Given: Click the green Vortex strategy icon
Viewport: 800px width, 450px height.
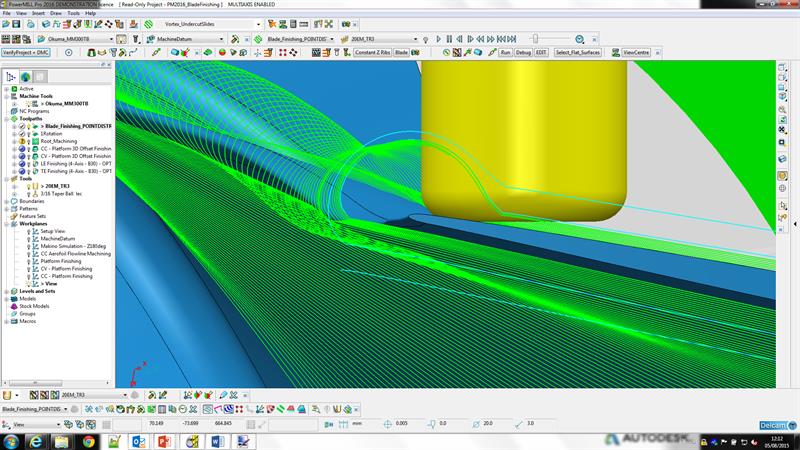Looking at the screenshot, I should coord(148,24).
